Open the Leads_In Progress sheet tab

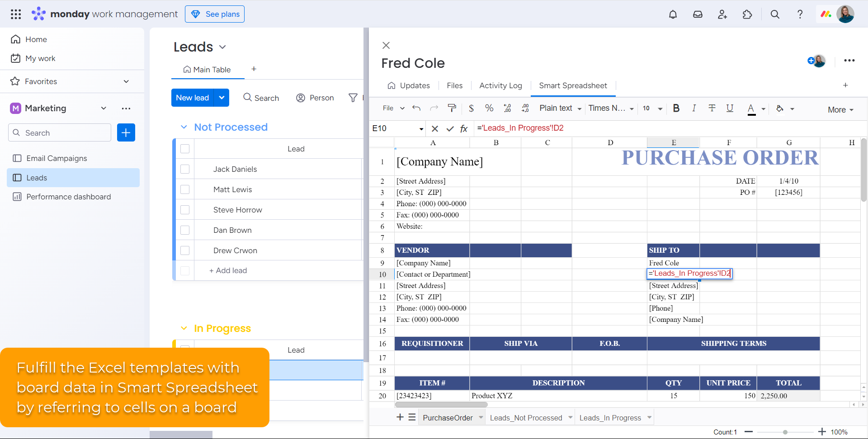[x=610, y=417]
